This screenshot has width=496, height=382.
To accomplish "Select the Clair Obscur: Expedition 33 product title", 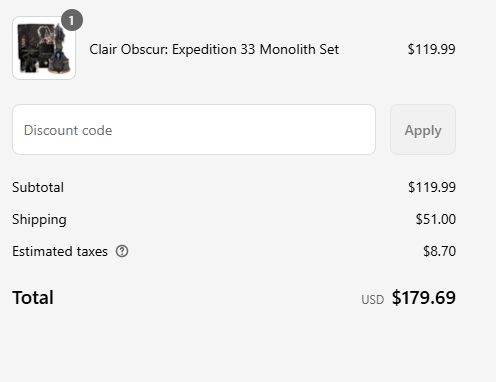I will [214, 49].
